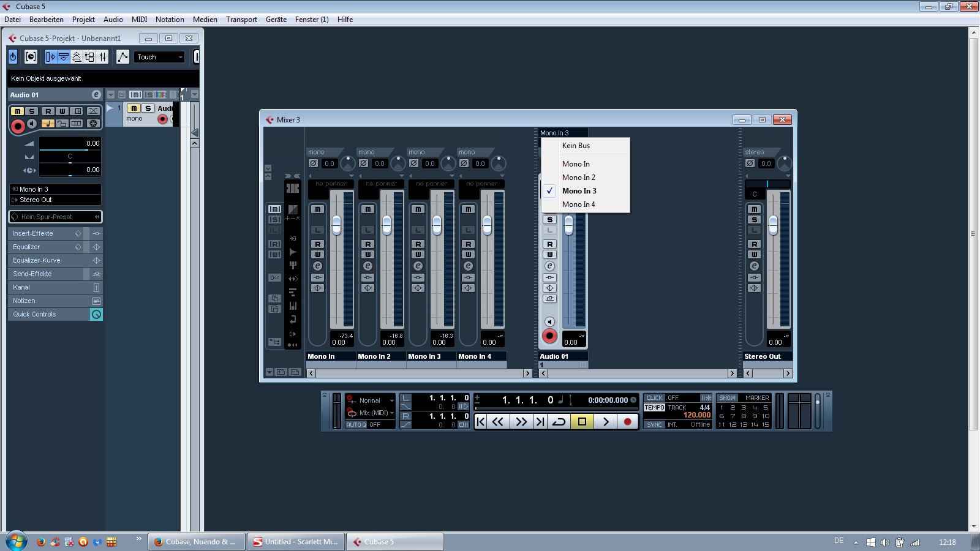Viewport: 980px width, 551px height.
Task: Open the Transport menu in the menu bar
Action: coord(241,20)
